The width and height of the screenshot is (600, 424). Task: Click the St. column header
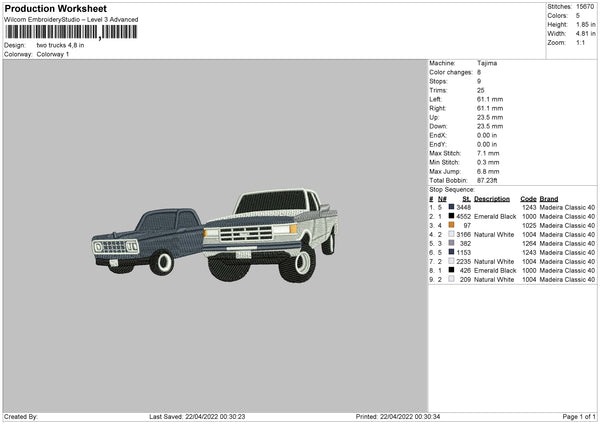pos(466,198)
